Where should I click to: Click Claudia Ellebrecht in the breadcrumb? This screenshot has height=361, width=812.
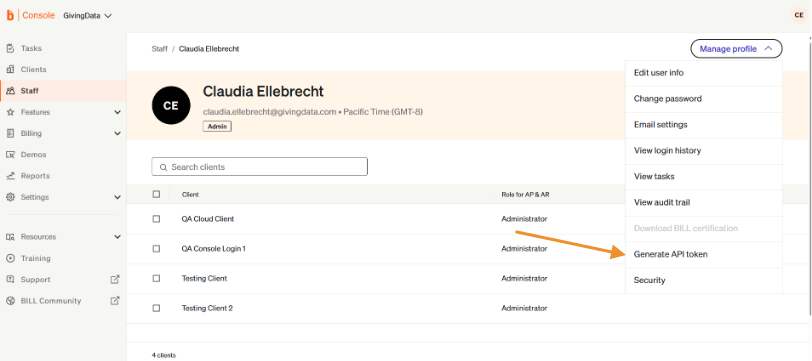(209, 49)
